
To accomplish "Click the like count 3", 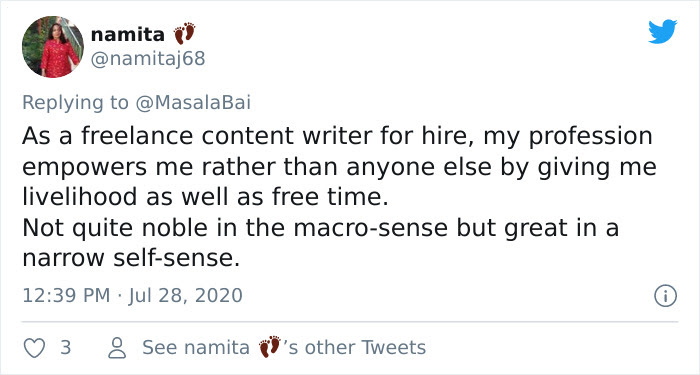I will coord(66,348).
